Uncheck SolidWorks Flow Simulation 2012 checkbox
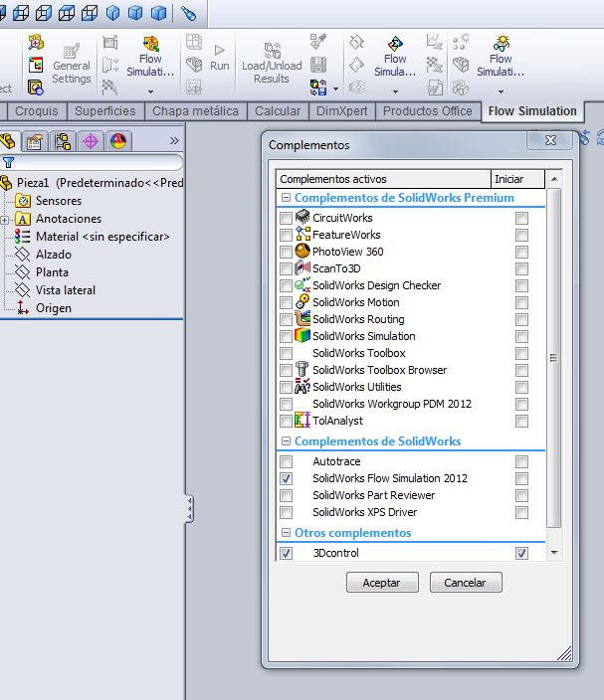Image resolution: width=604 pixels, height=700 pixels. (x=286, y=478)
